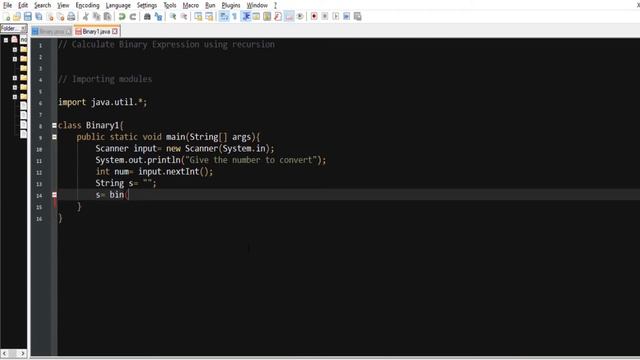The width and height of the screenshot is (640, 360).
Task: Save the current file via floppy icon
Action: click(x=28, y=16)
